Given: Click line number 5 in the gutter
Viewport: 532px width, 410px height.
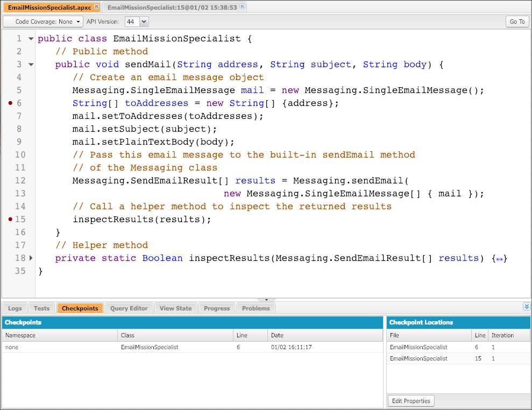Looking at the screenshot, I should click(19, 90).
